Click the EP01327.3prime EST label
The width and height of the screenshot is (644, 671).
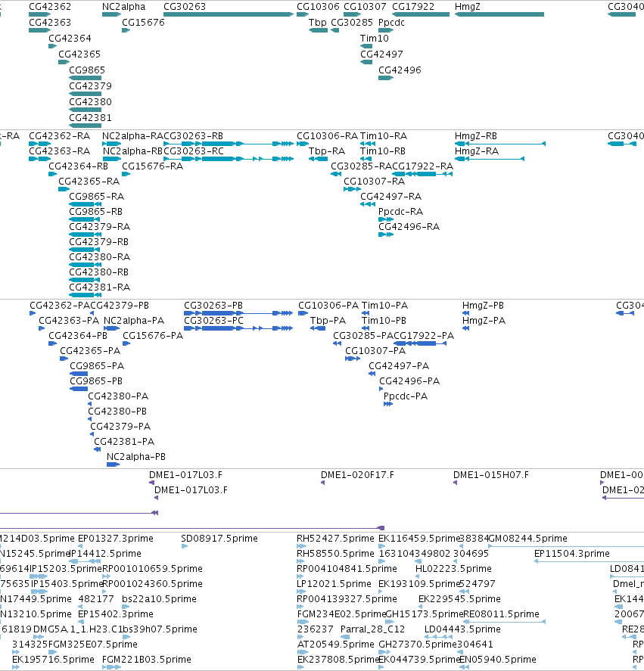116,539
